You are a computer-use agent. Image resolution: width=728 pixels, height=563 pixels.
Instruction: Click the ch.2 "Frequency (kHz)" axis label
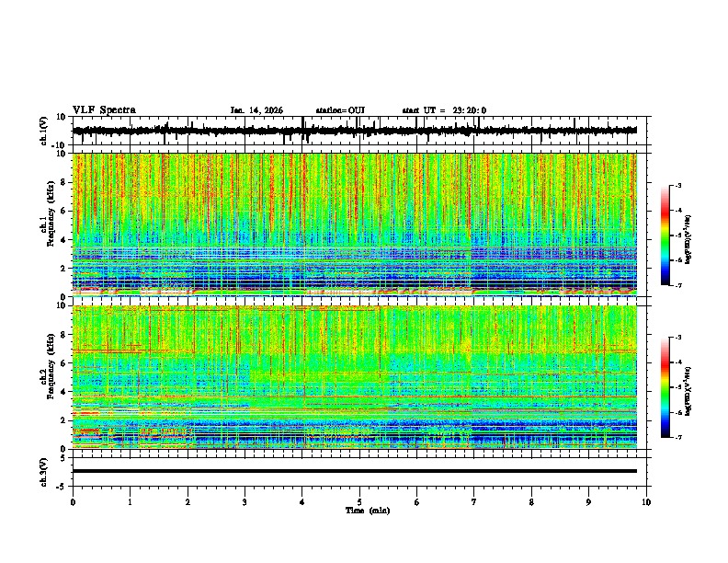coord(51,366)
